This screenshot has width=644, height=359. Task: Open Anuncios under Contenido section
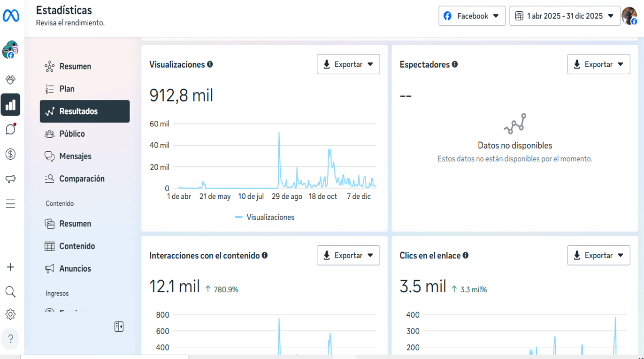pos(75,269)
